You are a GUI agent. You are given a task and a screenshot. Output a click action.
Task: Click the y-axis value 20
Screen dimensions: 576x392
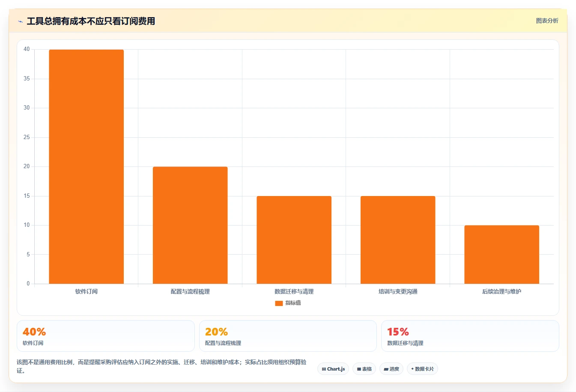coord(27,166)
